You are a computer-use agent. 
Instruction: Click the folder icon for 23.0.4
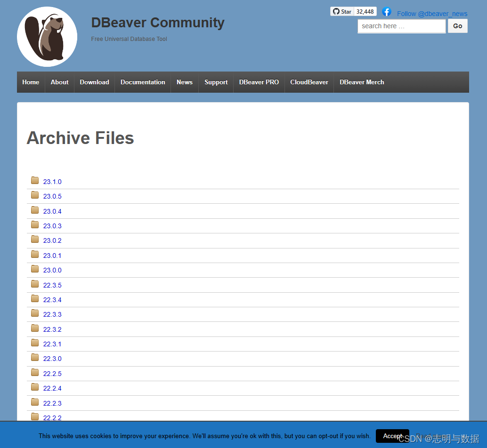[x=35, y=210]
